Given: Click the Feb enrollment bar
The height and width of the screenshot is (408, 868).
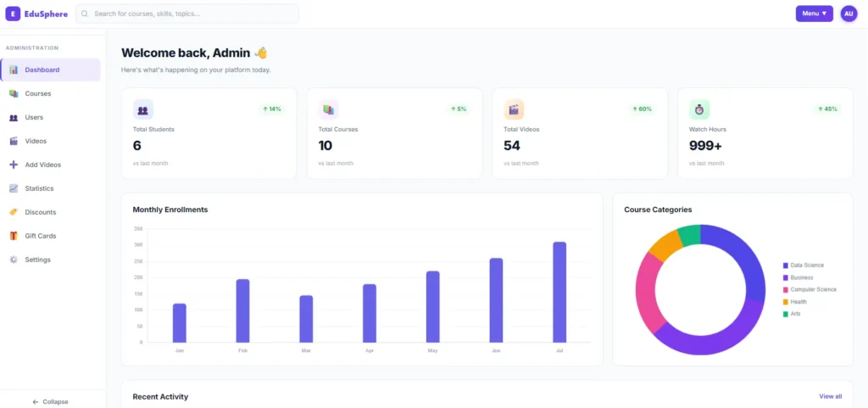Looking at the screenshot, I should tap(243, 310).
